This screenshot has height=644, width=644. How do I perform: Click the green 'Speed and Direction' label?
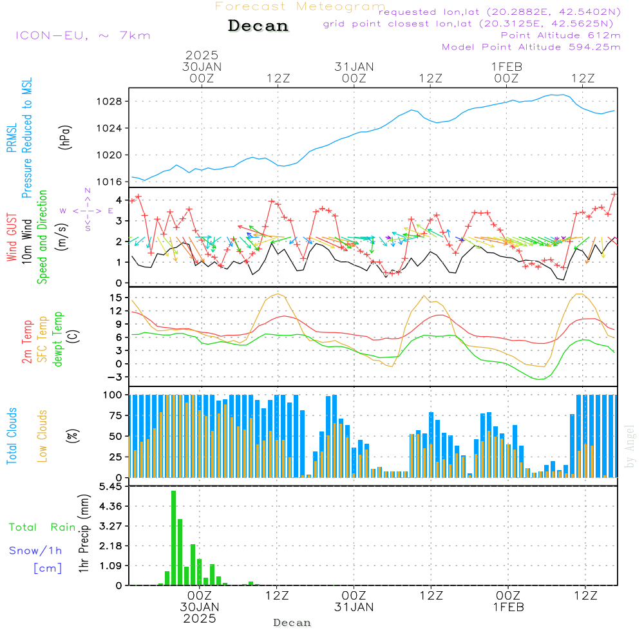[x=43, y=237]
